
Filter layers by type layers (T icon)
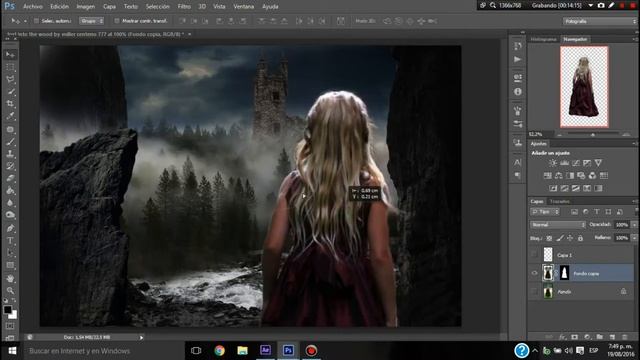pyautogui.click(x=597, y=212)
